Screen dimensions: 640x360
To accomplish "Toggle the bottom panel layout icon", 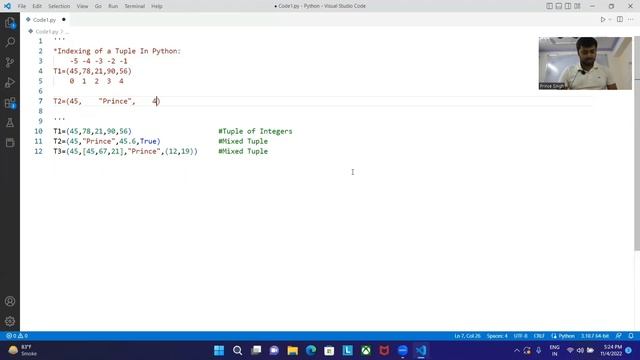I will coord(559,6).
